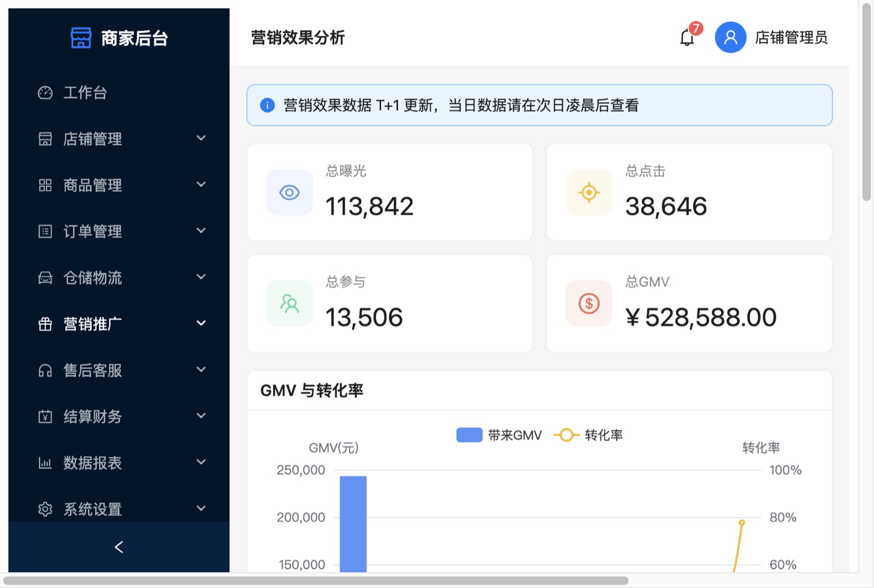Click the 营销效果分析 page title
Viewport: 874px width, 588px height.
coord(298,37)
